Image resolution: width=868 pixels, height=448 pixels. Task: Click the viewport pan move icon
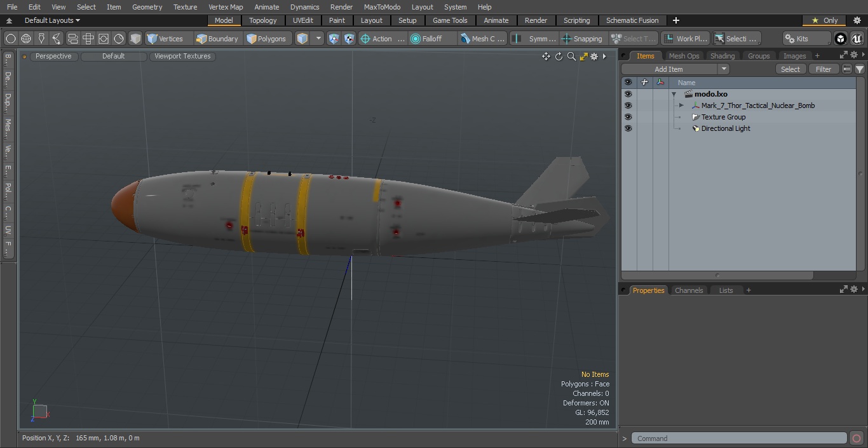[x=546, y=57]
